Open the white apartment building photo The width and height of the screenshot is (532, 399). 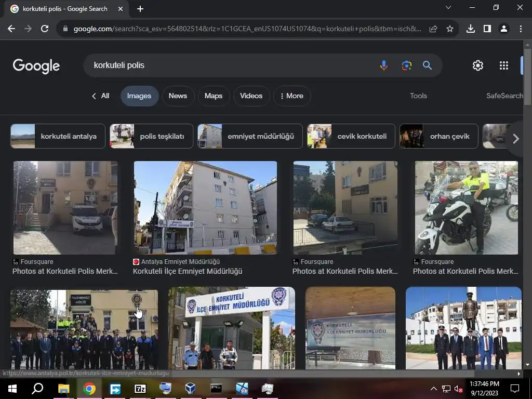tap(205, 208)
